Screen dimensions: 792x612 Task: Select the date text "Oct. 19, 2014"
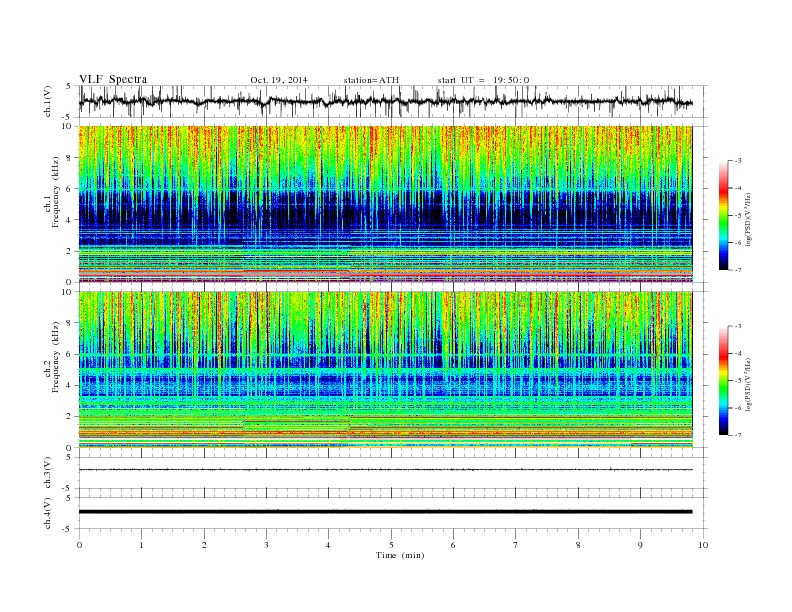279,80
